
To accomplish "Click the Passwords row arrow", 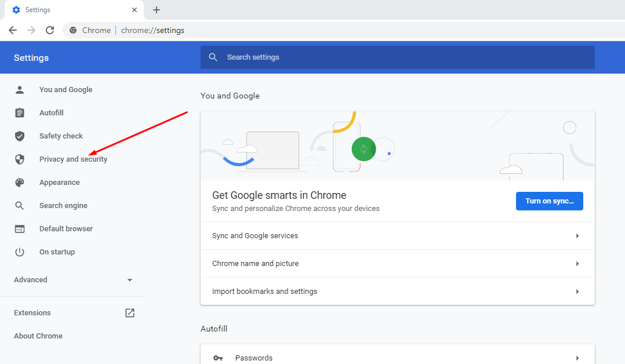I will pyautogui.click(x=577, y=358).
